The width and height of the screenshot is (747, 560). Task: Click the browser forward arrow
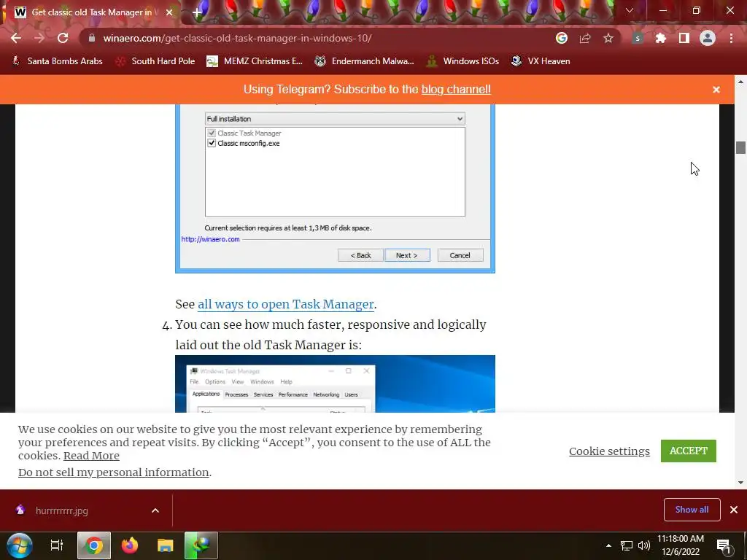pos(39,38)
